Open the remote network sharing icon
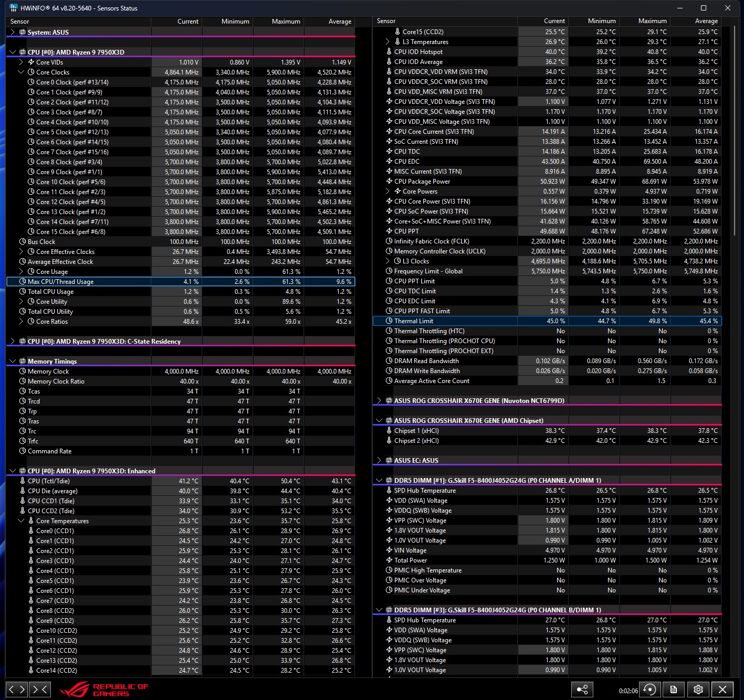This screenshot has height=700, width=744. 582,690
